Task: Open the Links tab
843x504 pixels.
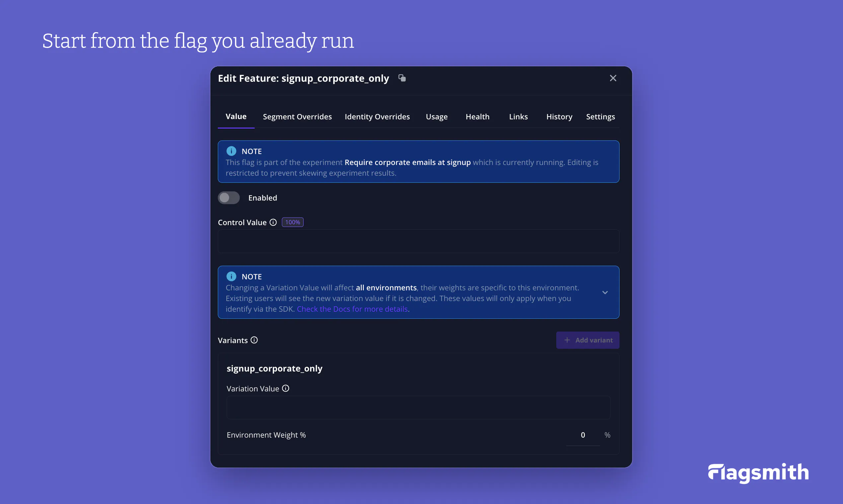Action: pos(518,116)
